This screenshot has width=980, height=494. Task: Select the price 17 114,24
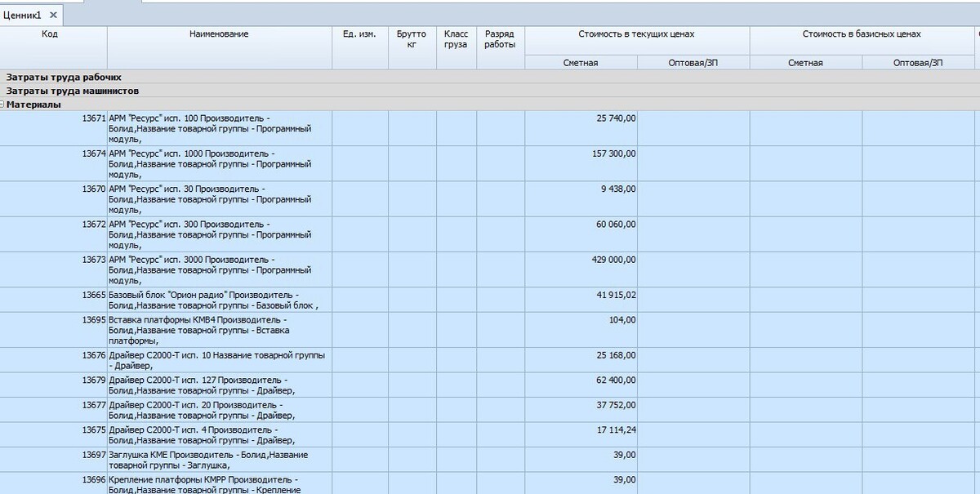click(x=617, y=429)
